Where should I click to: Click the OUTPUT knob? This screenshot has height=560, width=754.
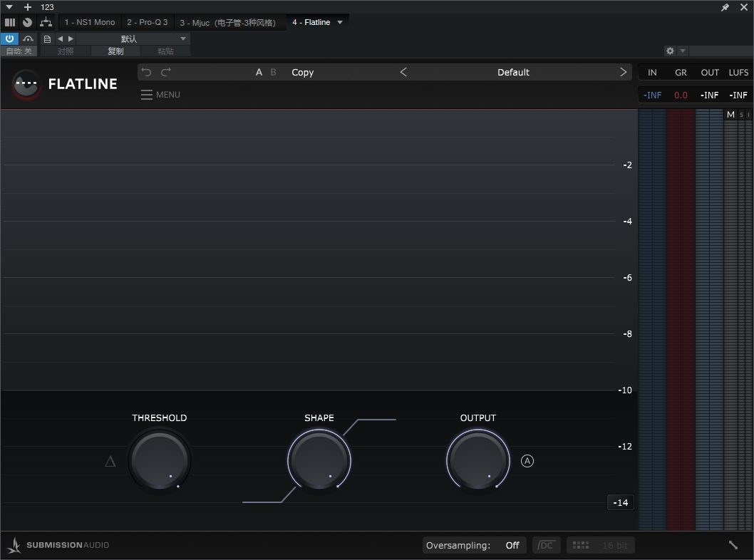pyautogui.click(x=478, y=460)
